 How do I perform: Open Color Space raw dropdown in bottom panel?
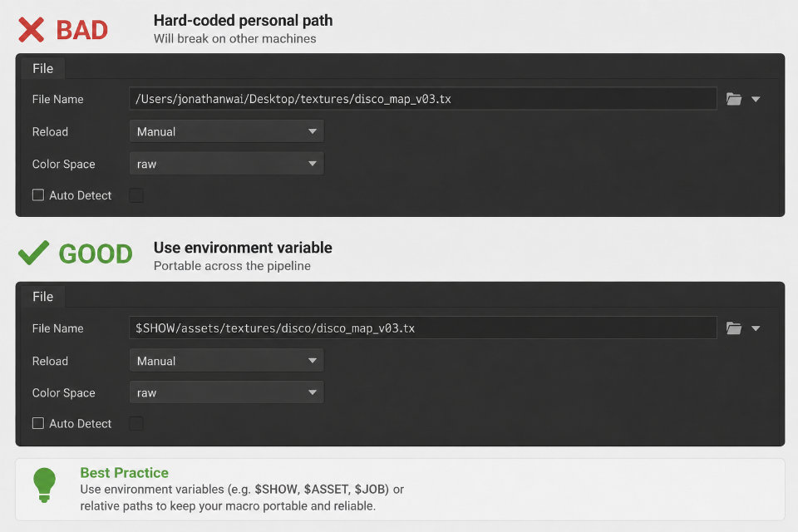point(226,392)
